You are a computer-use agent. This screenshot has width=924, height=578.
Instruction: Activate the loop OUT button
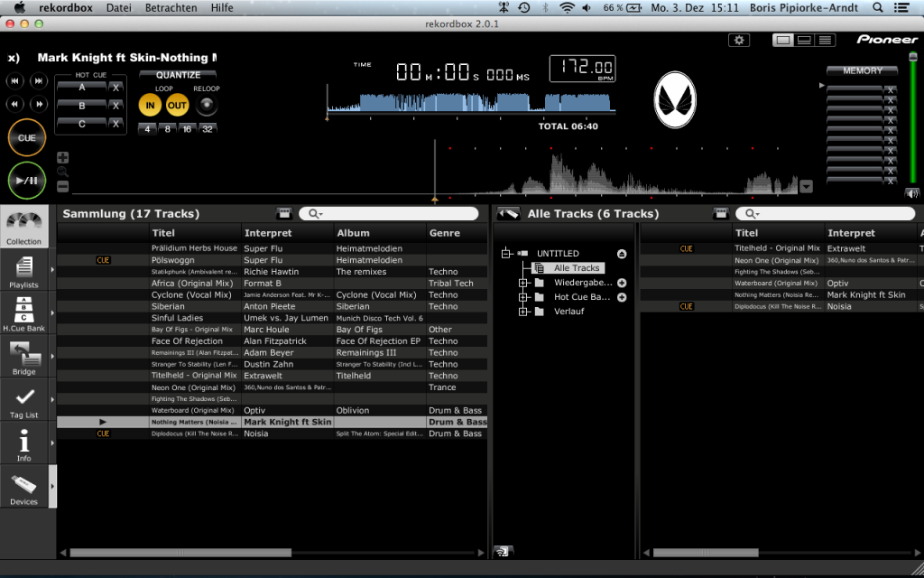click(x=177, y=105)
